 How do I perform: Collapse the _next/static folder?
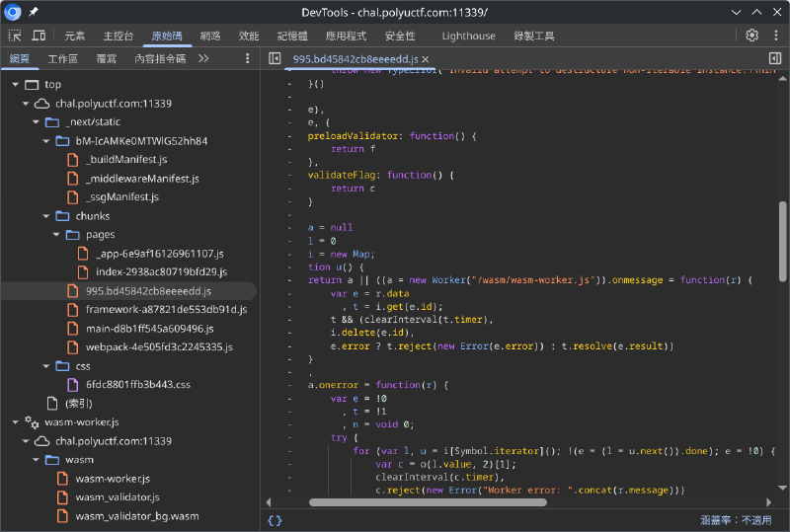(36, 122)
